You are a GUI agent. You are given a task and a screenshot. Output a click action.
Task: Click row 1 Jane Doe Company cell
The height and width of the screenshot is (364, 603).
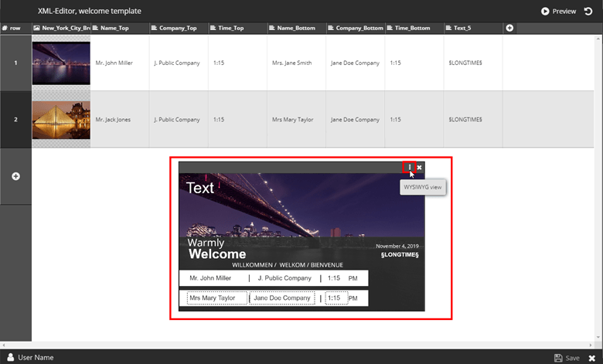355,63
